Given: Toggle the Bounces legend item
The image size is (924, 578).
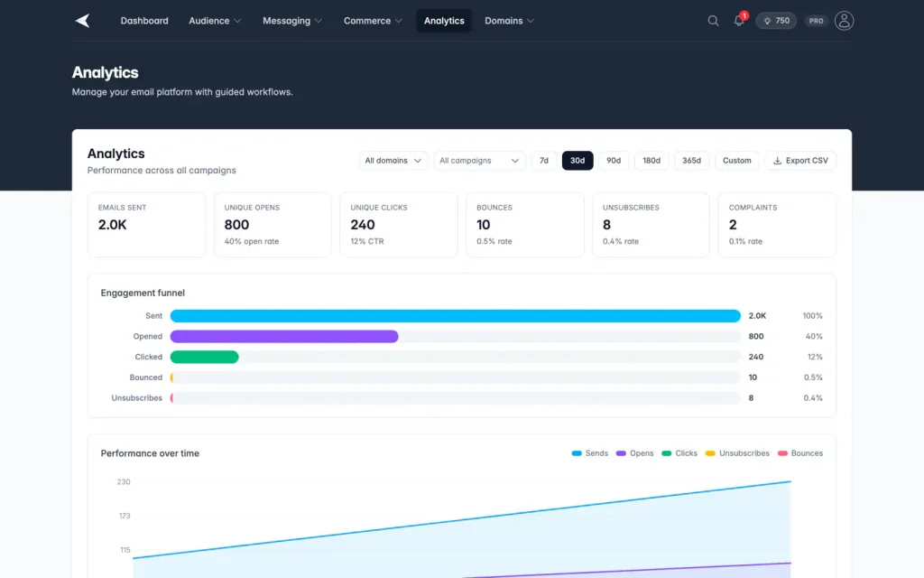Looking at the screenshot, I should [800, 453].
